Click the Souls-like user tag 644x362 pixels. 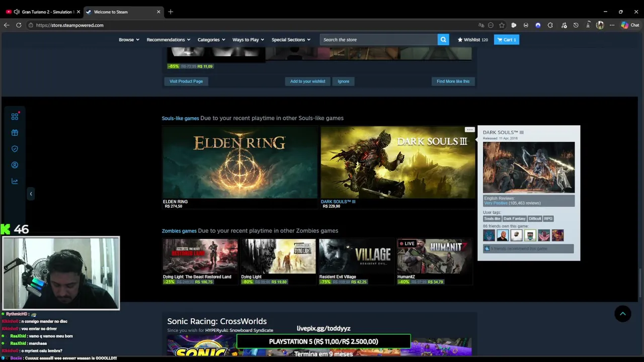click(x=492, y=219)
